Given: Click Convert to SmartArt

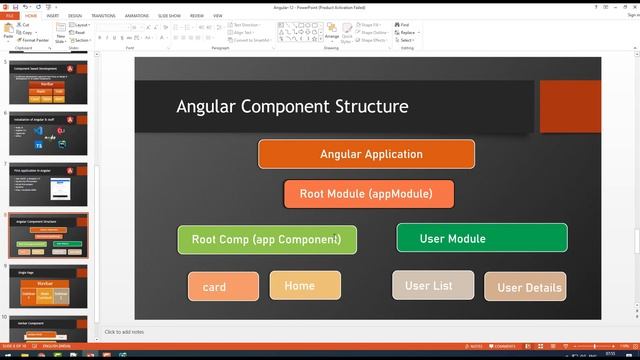Looking at the screenshot, I should click(249, 40).
